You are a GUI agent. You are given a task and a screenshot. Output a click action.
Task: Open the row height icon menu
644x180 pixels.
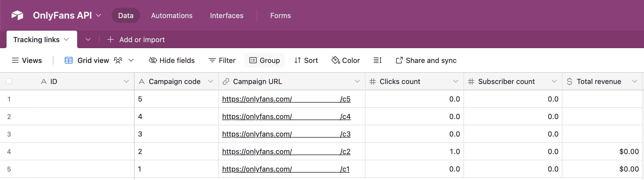[378, 60]
